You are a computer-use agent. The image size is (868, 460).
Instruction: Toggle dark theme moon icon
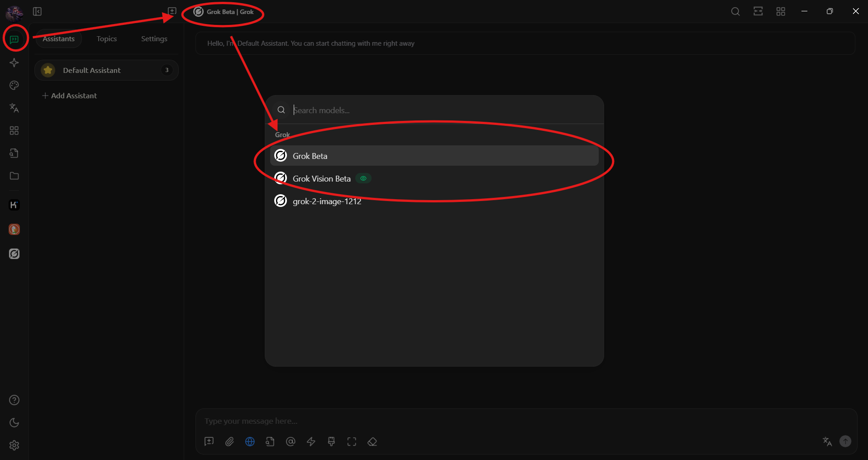click(x=14, y=422)
